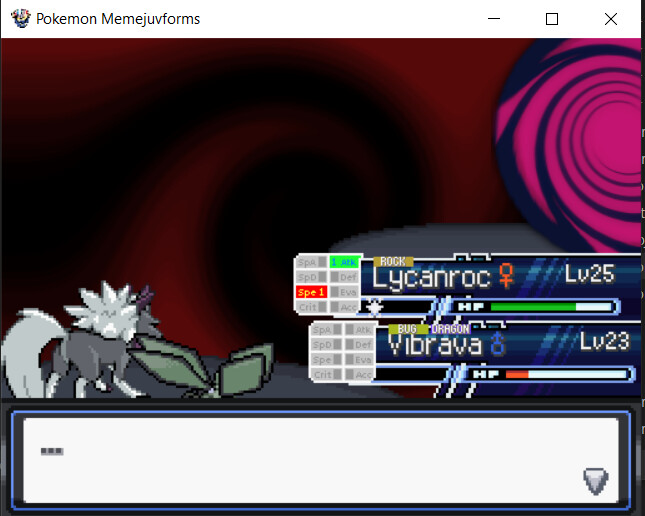The height and width of the screenshot is (516, 645).
Task: Click Lycanroc's Def stat cell
Action: 345,277
